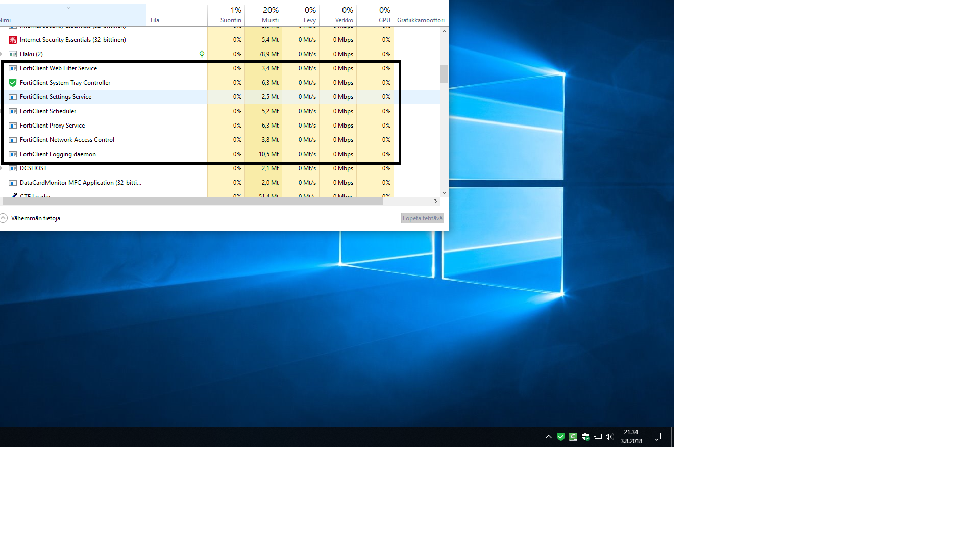980x551 pixels.
Task: Click the DataCardMonitor MFC Application process icon
Action: point(13,183)
